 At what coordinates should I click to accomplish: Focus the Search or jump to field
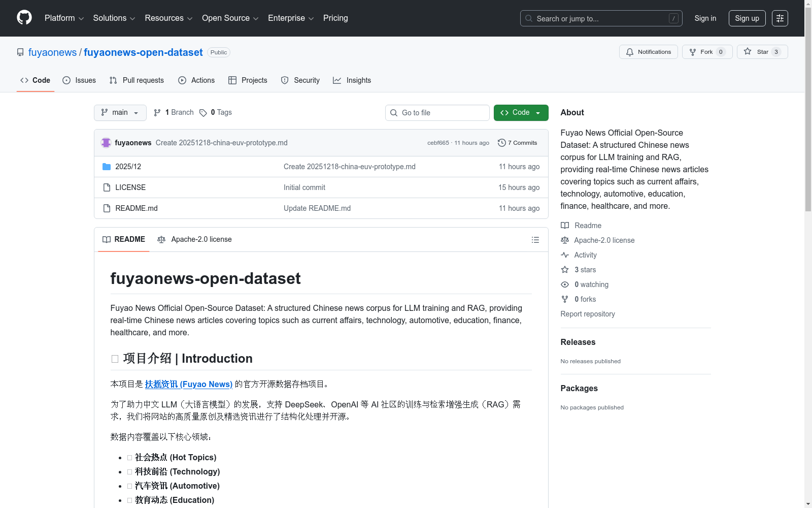601,18
